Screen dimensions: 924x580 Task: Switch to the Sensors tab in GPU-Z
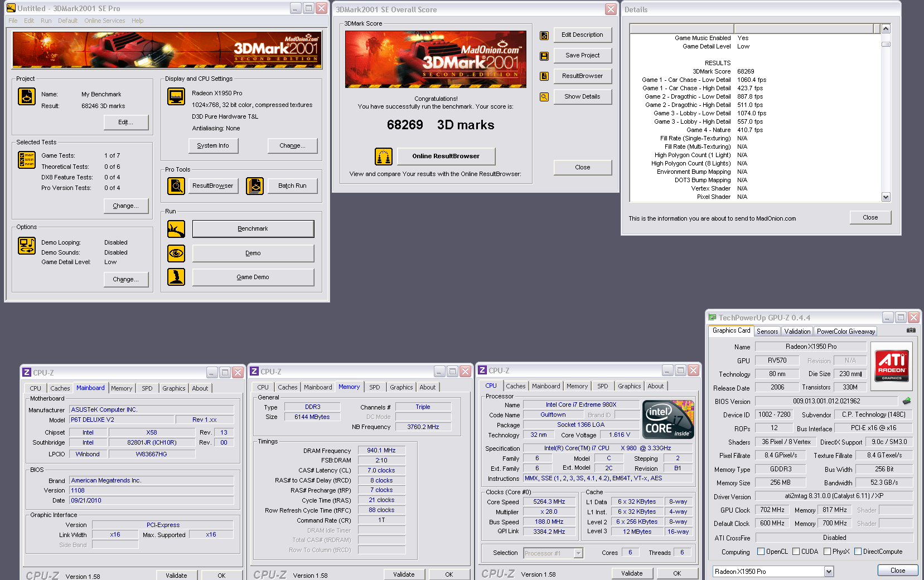(767, 331)
